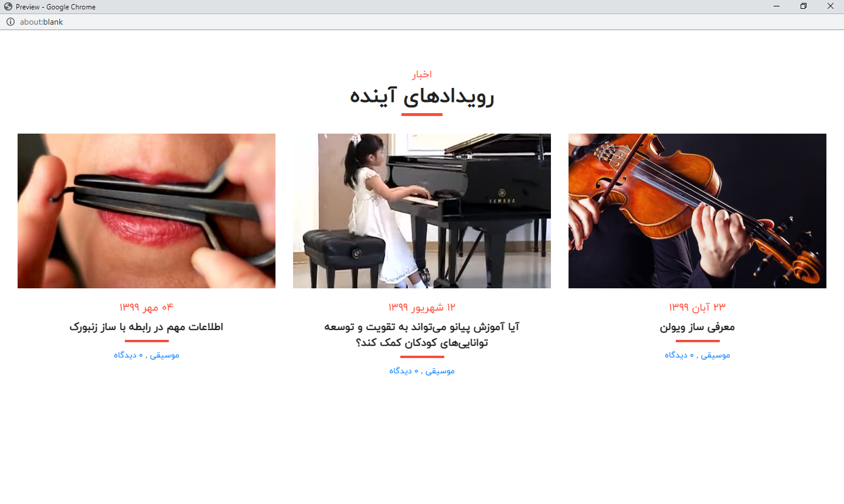Click the رویدادهای آینده section heading
This screenshot has height=504, width=844.
tap(422, 96)
